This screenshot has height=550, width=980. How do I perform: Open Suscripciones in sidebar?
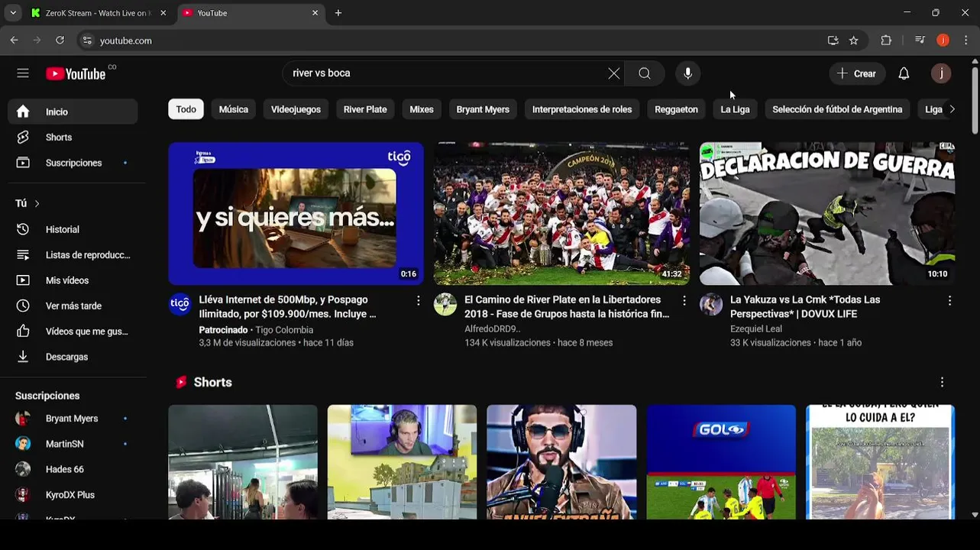click(73, 163)
